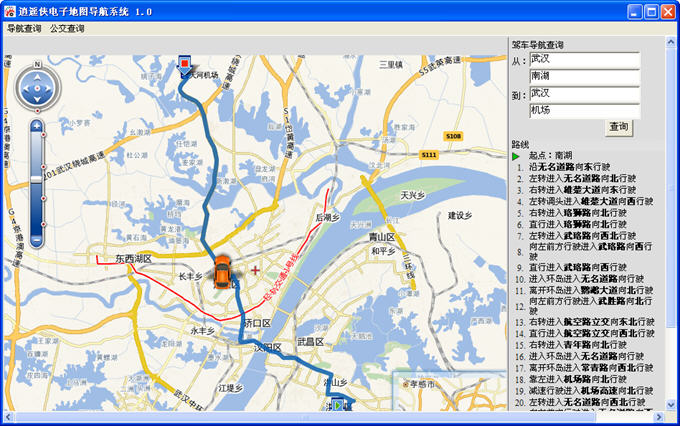
Task: Select route step 5 右转进入珞狮路向北行驶
Action: click(578, 213)
